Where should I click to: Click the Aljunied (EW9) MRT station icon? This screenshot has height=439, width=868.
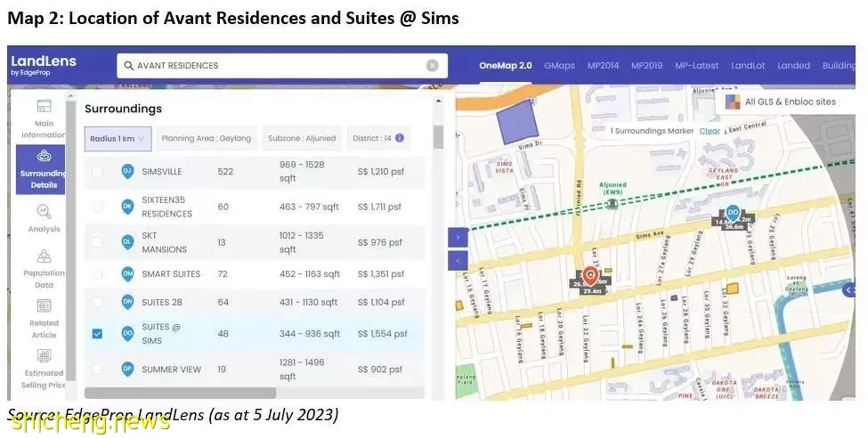612,204
